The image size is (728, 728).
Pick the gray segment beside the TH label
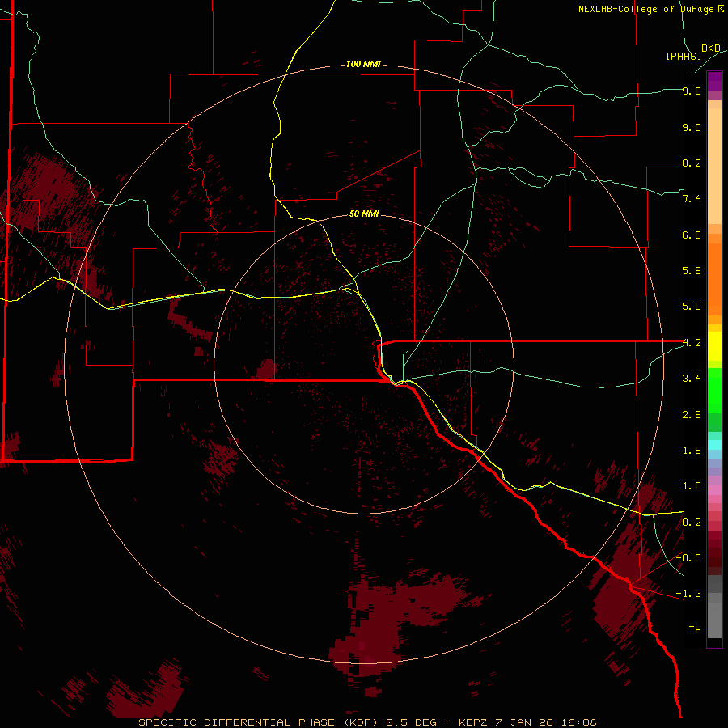714,620
